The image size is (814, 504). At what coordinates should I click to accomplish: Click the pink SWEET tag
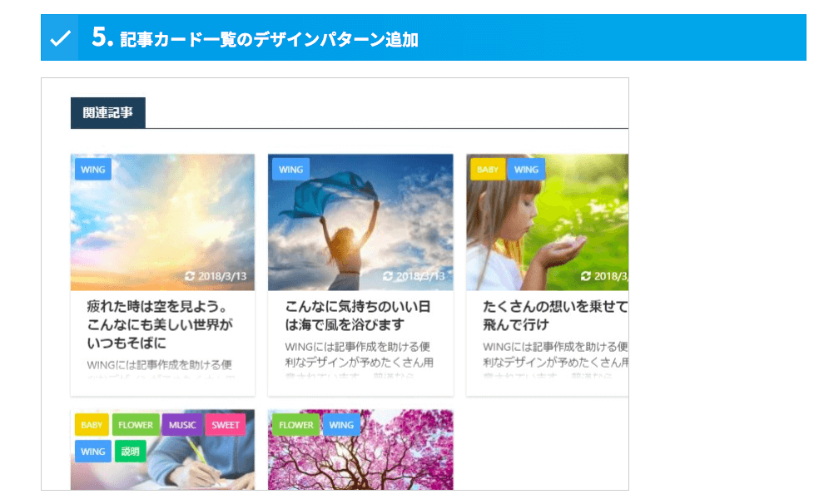pyautogui.click(x=226, y=425)
